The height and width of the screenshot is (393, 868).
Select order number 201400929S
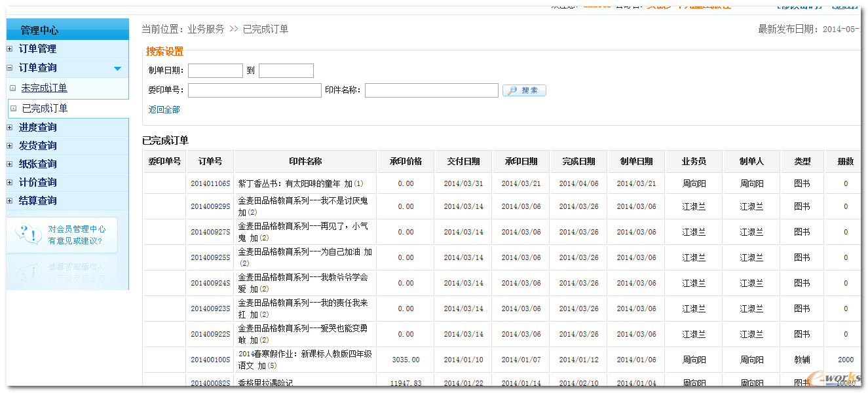click(x=210, y=206)
